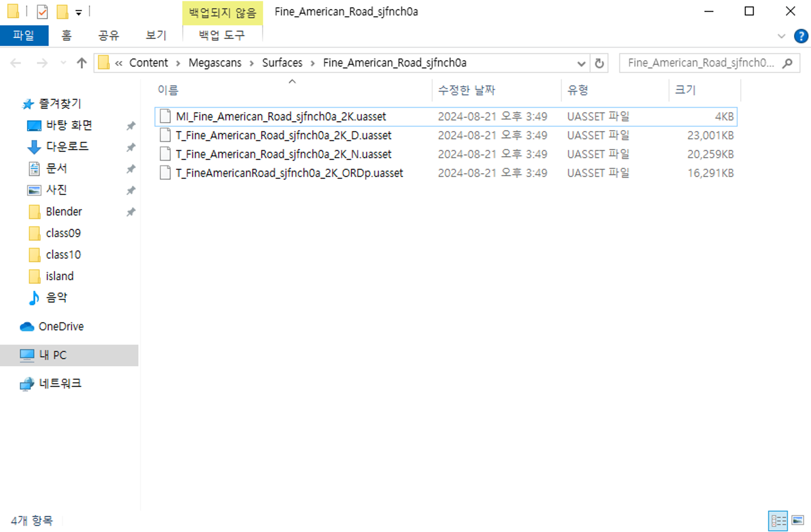The width and height of the screenshot is (811, 532).
Task: Navigate to Megascans in the address bar
Action: coord(215,63)
